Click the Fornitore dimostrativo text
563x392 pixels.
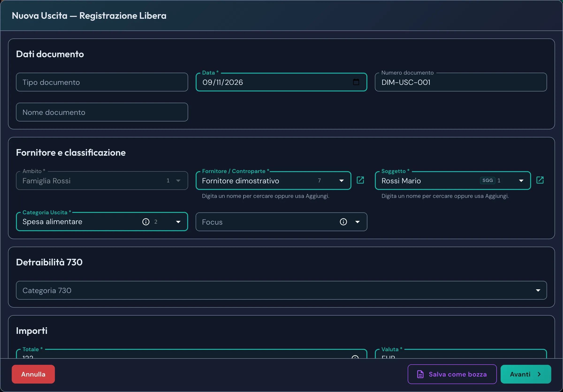240,181
